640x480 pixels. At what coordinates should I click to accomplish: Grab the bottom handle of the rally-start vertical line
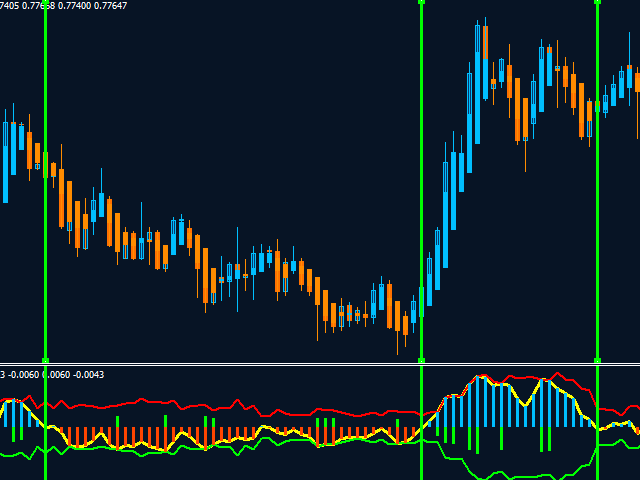coord(422,360)
